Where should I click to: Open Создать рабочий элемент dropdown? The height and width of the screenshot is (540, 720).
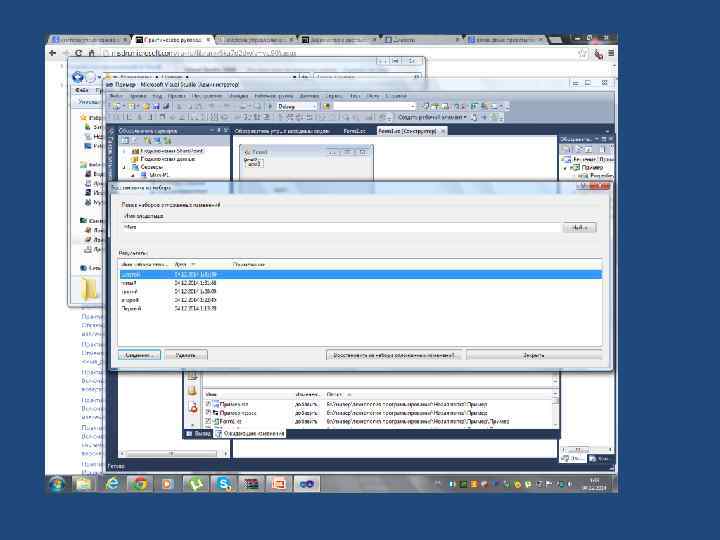pyautogui.click(x=432, y=118)
